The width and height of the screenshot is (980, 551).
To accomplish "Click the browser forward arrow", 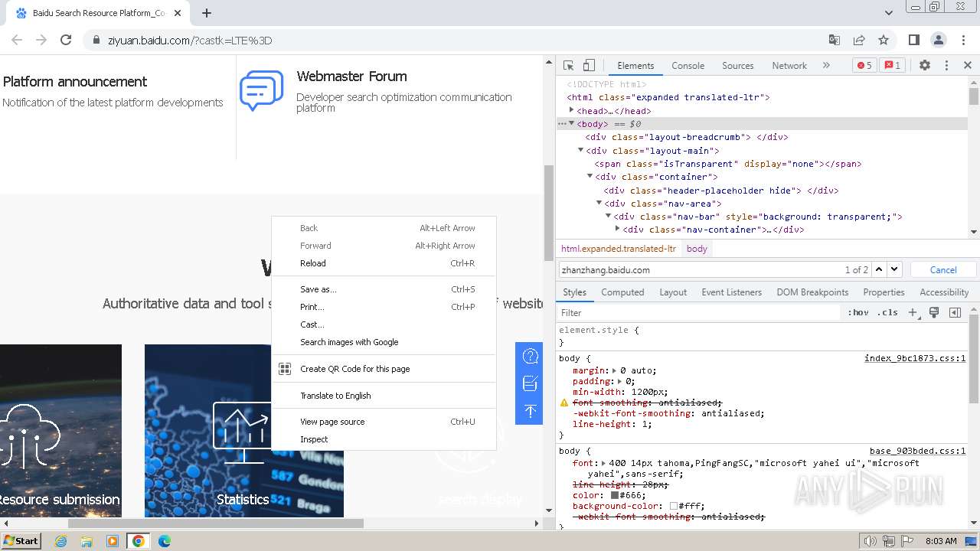I will point(41,40).
